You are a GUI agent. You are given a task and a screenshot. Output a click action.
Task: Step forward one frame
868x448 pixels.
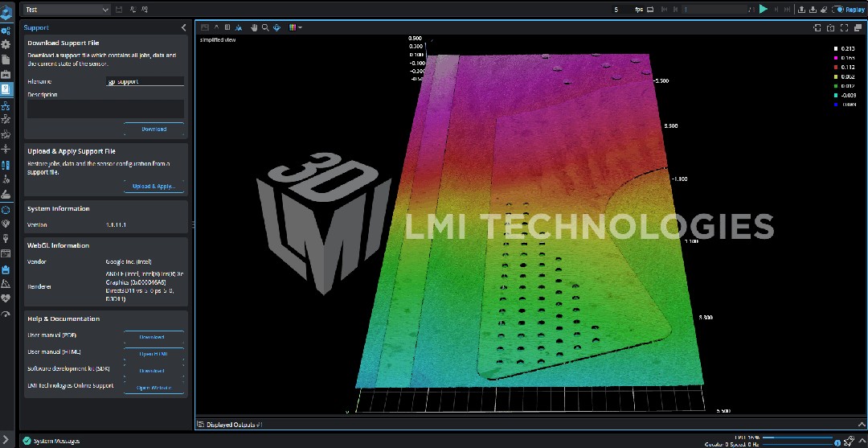tap(776, 10)
